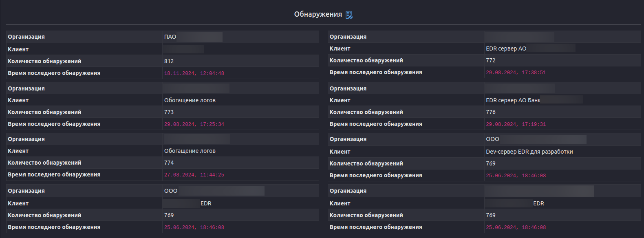The image size is (644, 238).
Task: Click the Обнаружения panel heading
Action: pos(318,14)
